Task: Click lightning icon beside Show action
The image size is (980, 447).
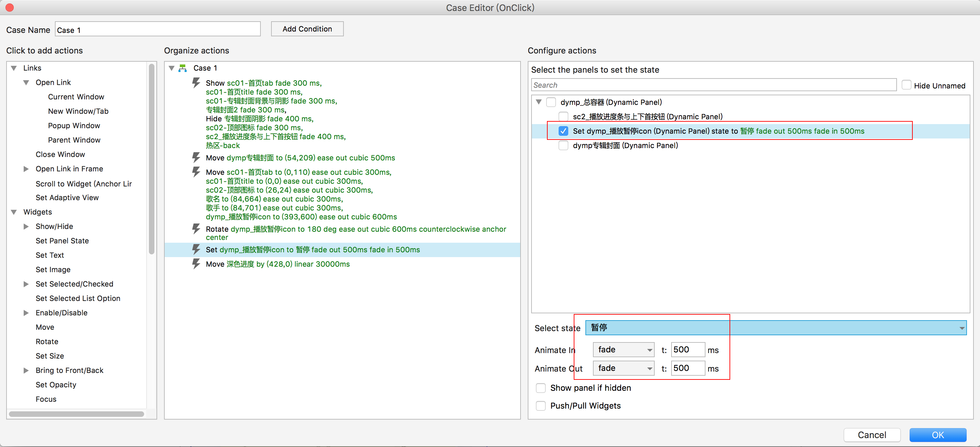Action: point(196,83)
